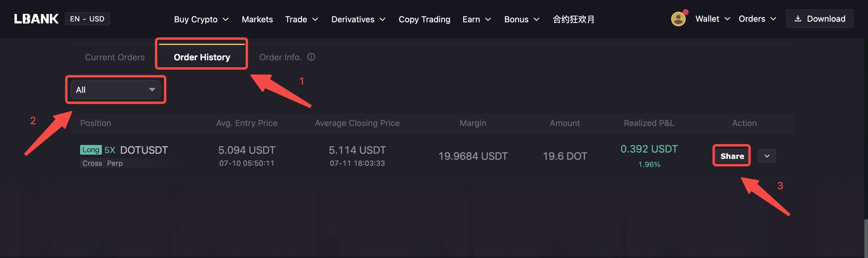Open the user profile avatar
The height and width of the screenshot is (258, 868).
click(x=678, y=19)
